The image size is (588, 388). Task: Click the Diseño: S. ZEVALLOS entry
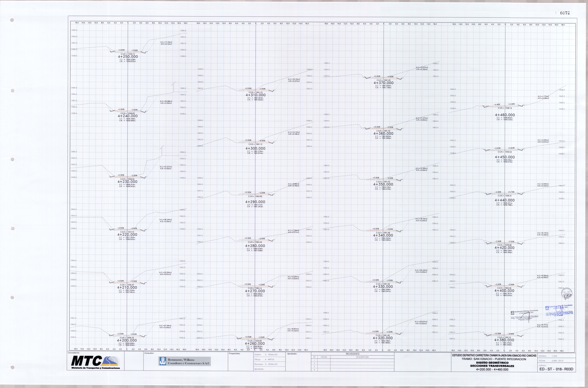point(266,355)
